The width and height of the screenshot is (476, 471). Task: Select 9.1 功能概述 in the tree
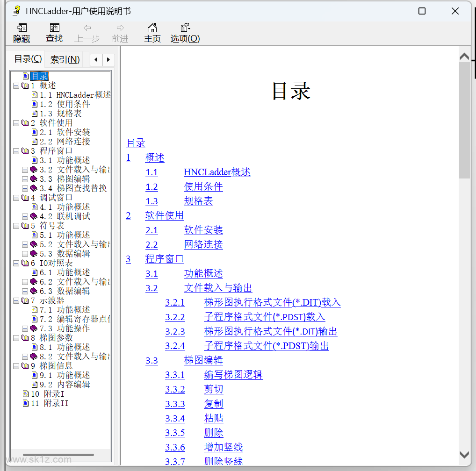point(65,375)
